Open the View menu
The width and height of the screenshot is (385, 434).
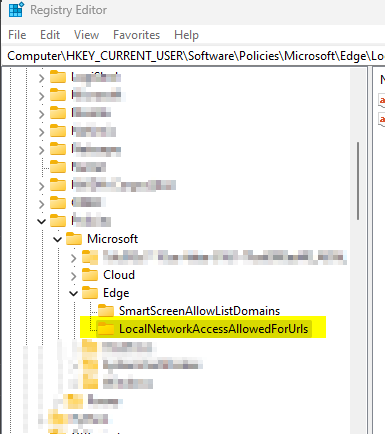(86, 35)
